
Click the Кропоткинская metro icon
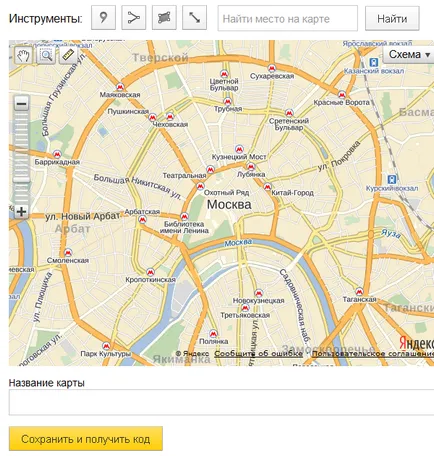click(150, 272)
